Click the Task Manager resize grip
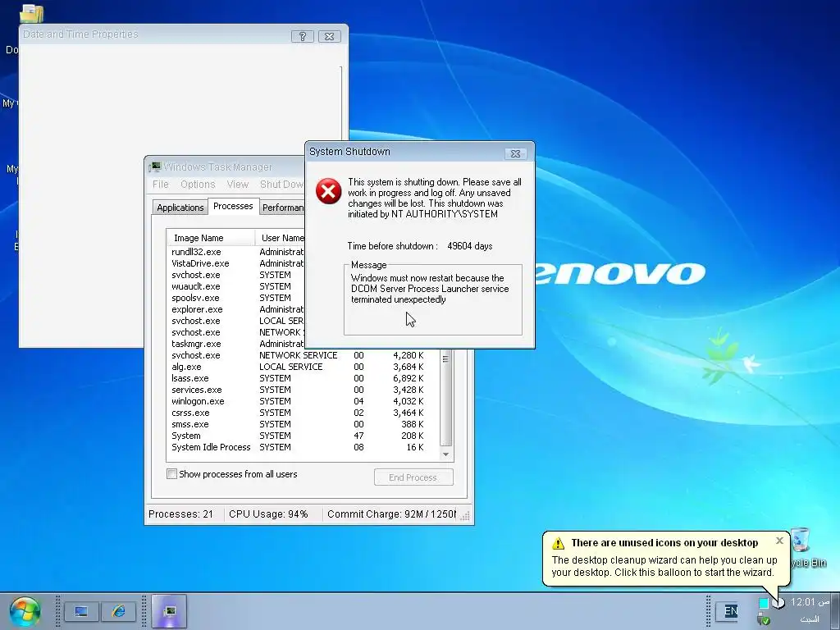 [x=466, y=516]
